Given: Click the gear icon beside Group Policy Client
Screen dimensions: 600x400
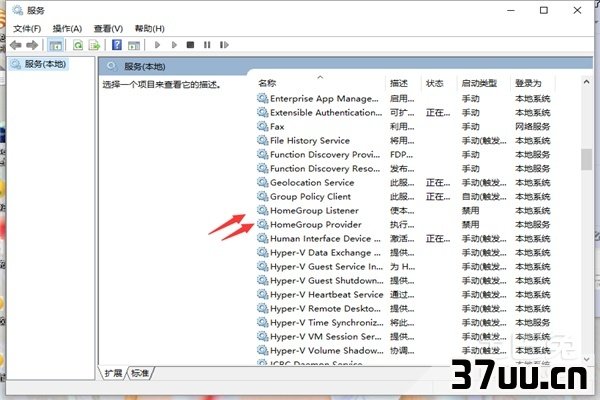Looking at the screenshot, I should 262,196.
